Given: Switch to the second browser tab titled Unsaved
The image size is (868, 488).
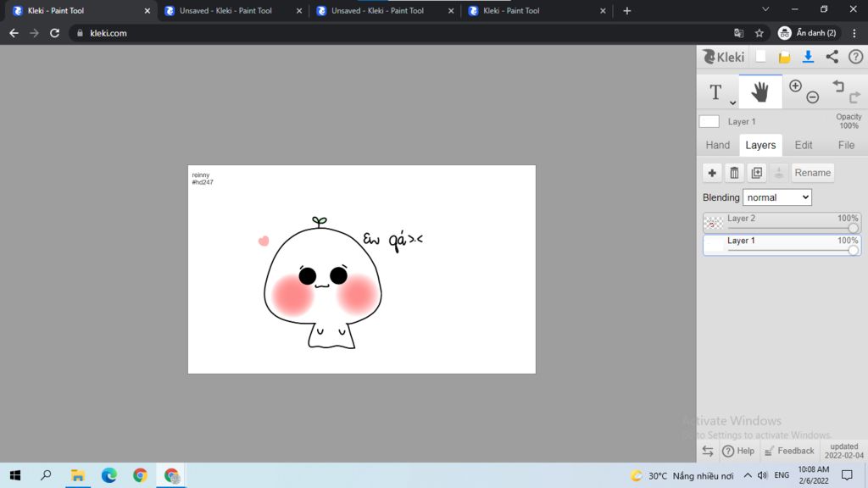Looking at the screenshot, I should point(232,10).
